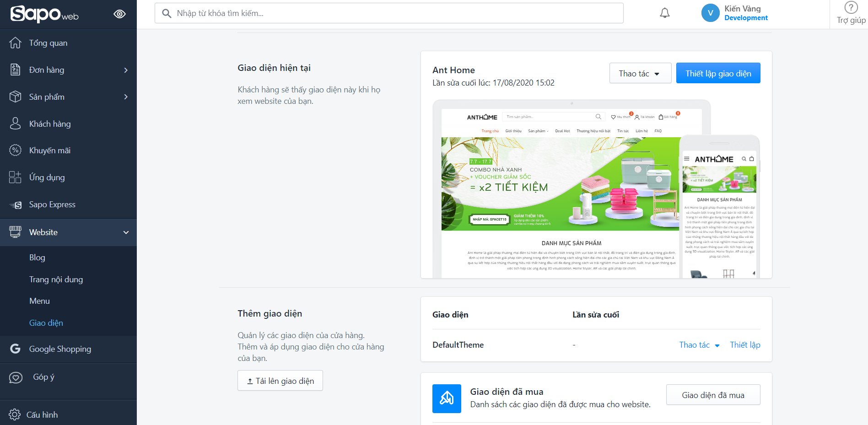
Task: Click the Góp ý feedback heart icon
Action: point(16,377)
